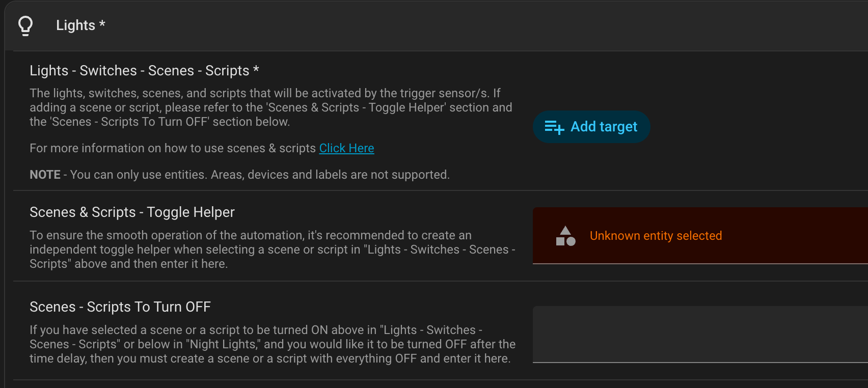Open the "Click Here" scenes info link
868x388 pixels.
[346, 148]
